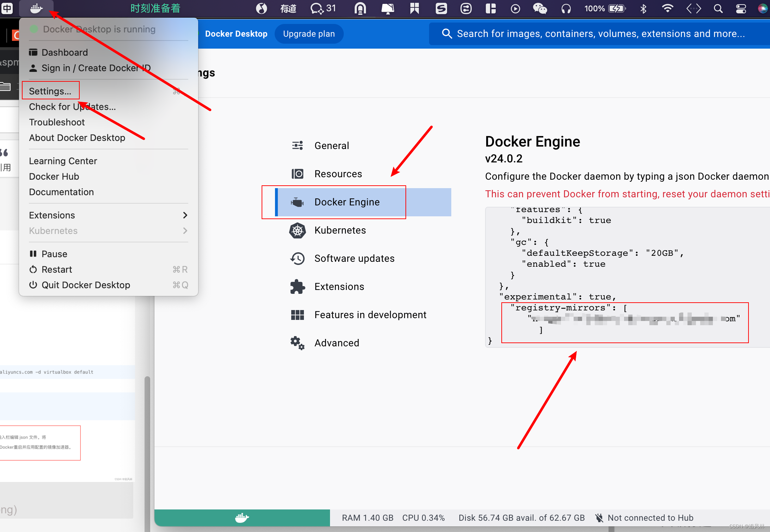This screenshot has width=770, height=532.
Task: Expand the Extensions submenu arrow
Action: point(185,215)
